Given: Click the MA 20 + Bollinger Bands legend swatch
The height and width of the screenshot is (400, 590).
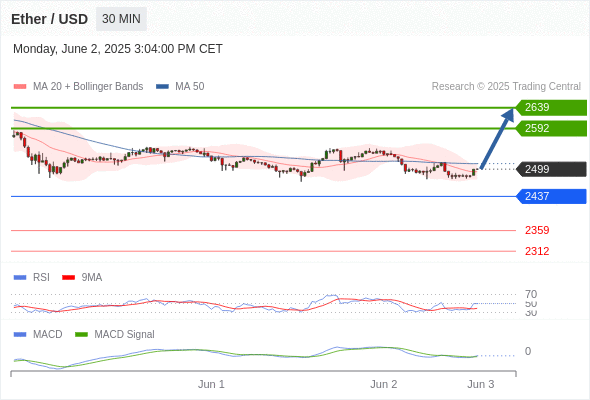Looking at the screenshot, I should (x=20, y=87).
